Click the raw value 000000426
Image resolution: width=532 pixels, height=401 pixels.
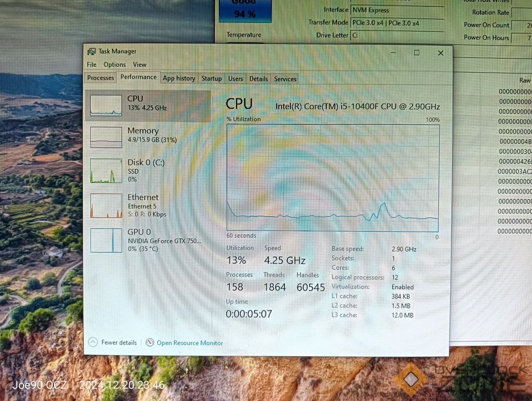tap(515, 162)
